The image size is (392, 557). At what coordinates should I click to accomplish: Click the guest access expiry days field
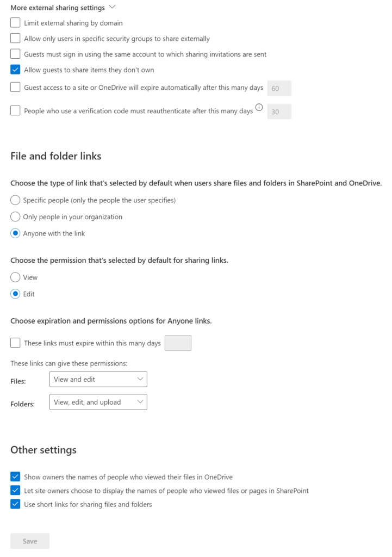[279, 88]
